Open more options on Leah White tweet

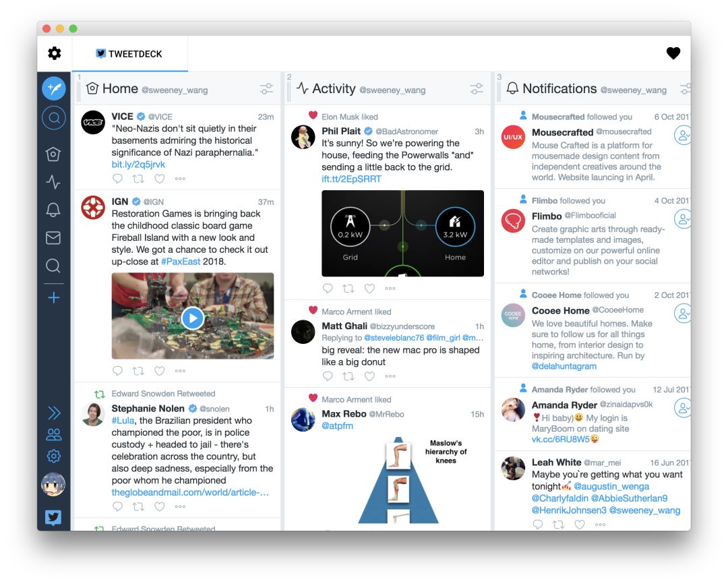(601, 525)
